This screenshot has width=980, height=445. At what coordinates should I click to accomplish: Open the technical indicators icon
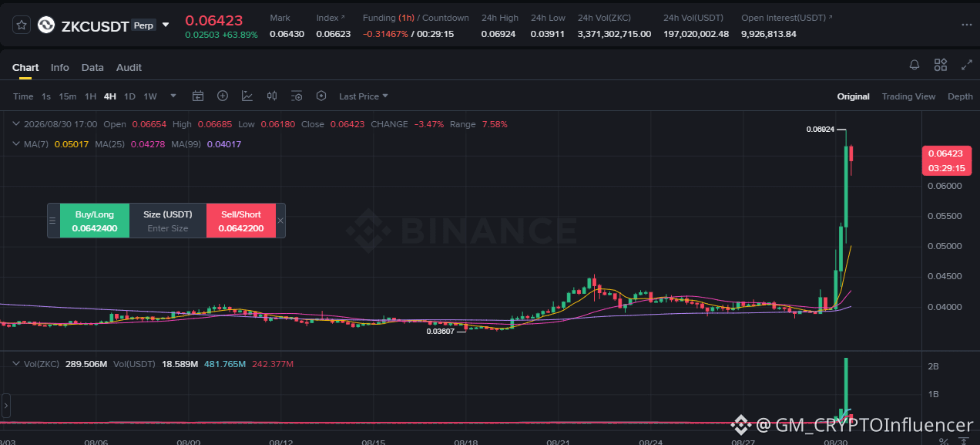[x=247, y=96]
